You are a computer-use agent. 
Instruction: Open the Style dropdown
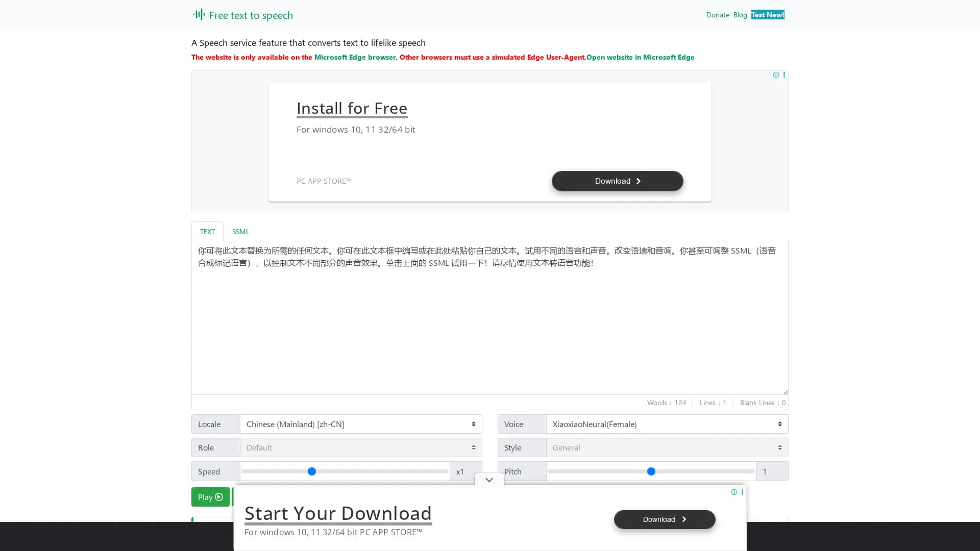pos(667,447)
